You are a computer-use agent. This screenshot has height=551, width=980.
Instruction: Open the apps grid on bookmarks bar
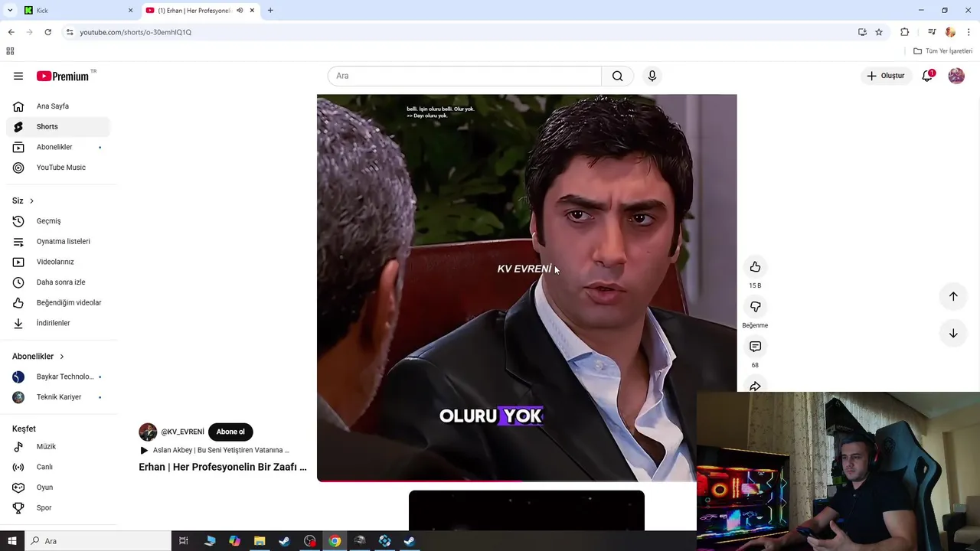[10, 51]
